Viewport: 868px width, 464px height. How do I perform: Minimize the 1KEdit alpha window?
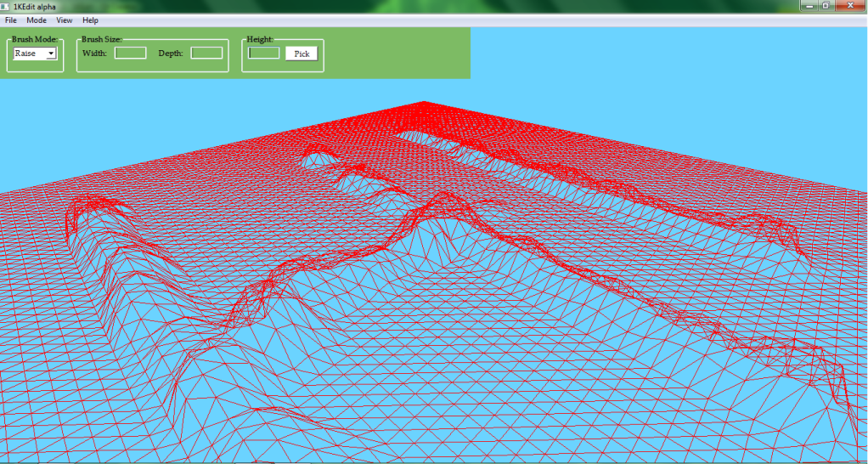809,5
